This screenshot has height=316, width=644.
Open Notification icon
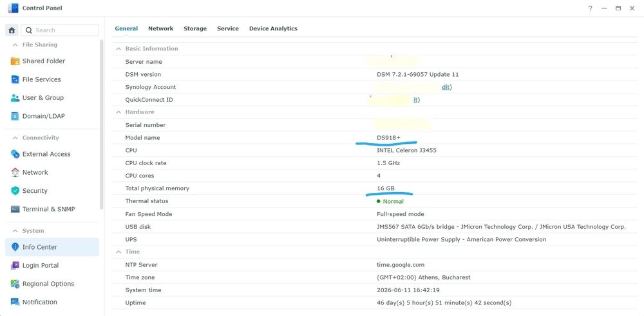coord(15,302)
